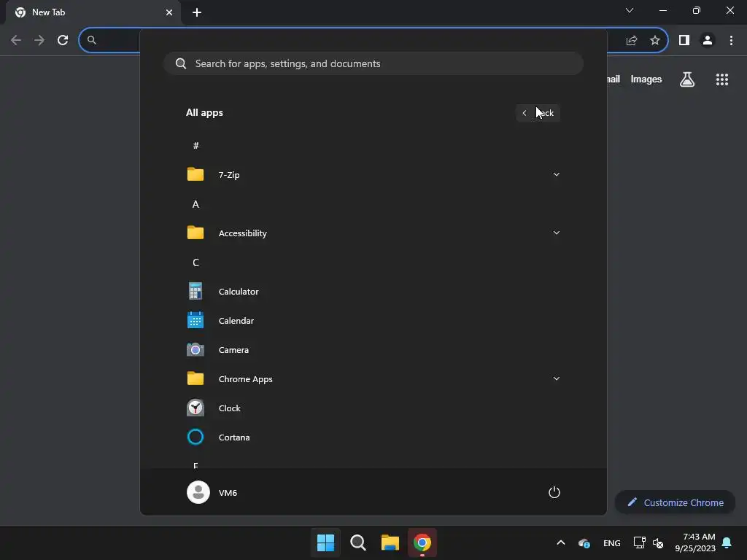The height and width of the screenshot is (560, 747).
Task: Open the Images link in Chrome
Action: tap(646, 79)
